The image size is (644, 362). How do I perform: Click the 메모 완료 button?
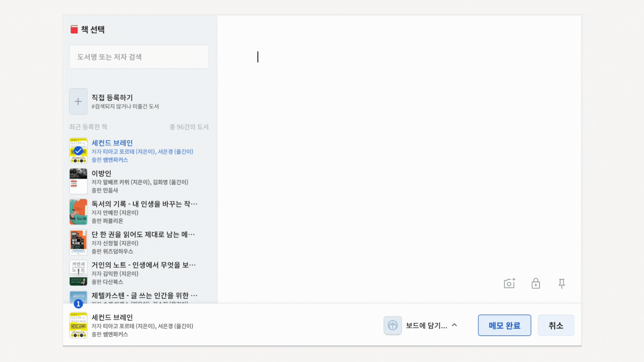pyautogui.click(x=504, y=325)
